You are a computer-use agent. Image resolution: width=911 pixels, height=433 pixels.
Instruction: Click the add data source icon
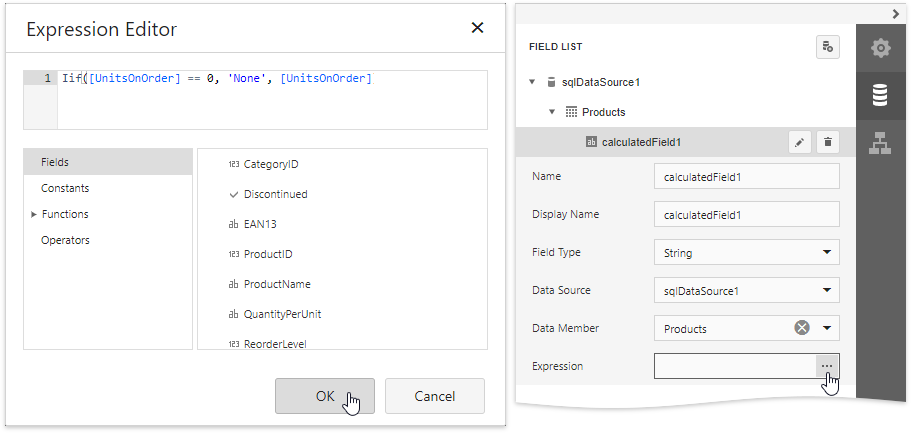[x=826, y=47]
